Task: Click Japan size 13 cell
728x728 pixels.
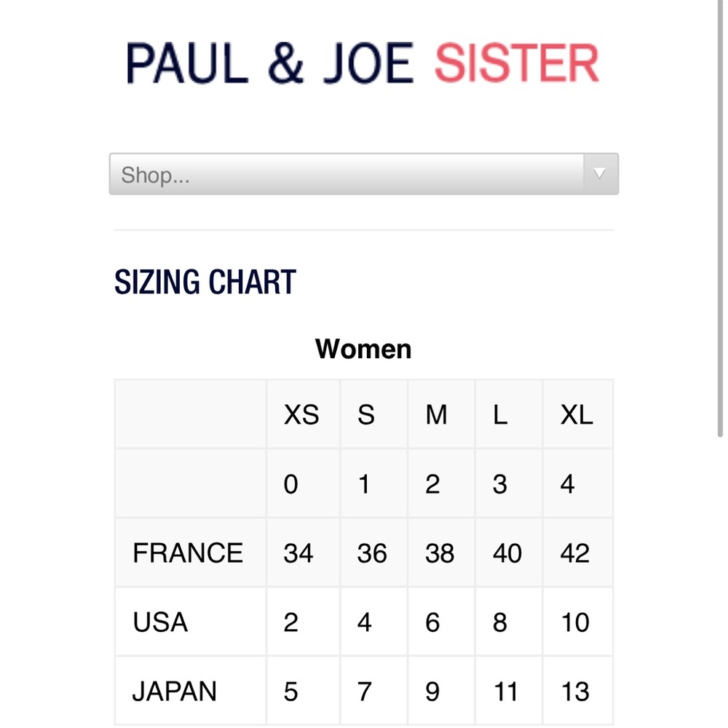Action: [577, 691]
